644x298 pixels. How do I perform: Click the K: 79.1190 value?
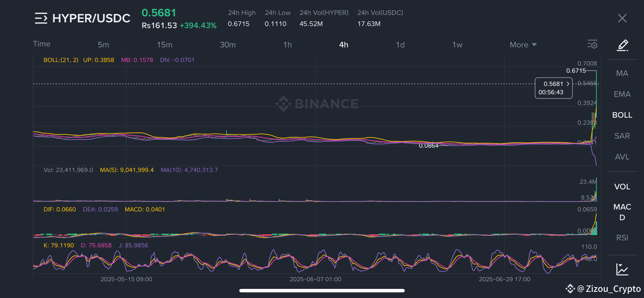[59, 245]
